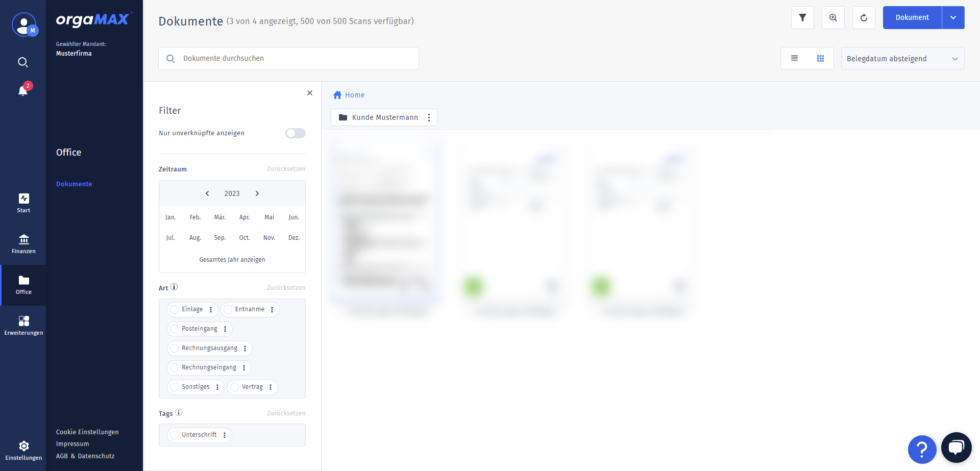Click the Dokumente durchsuchen search field
The height and width of the screenshot is (471, 980).
pos(288,58)
